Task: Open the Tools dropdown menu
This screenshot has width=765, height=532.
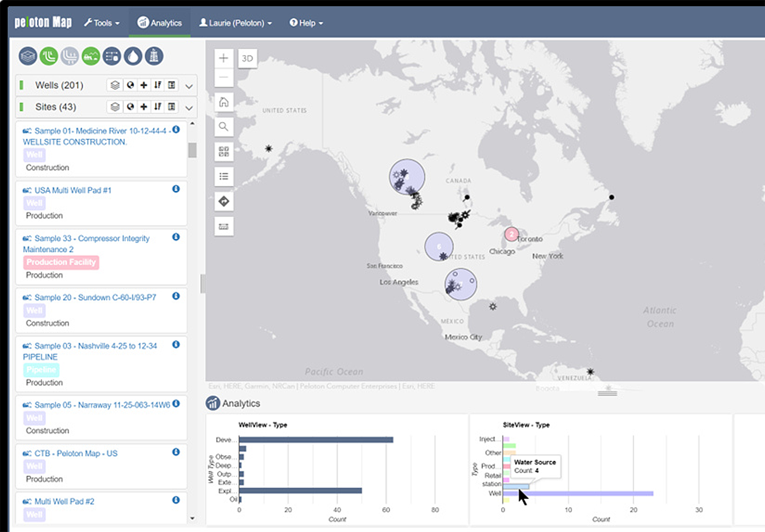Action: point(102,23)
